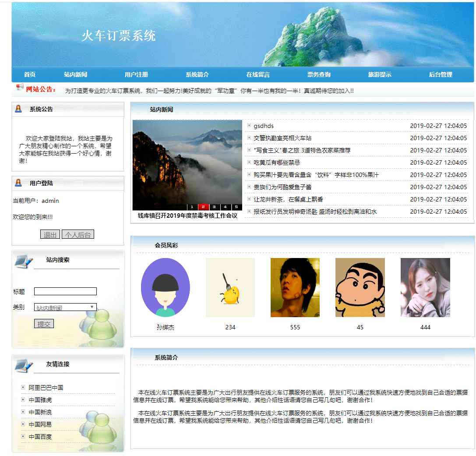Viewport: 476px width, 456px height.
Task: Click the 退出 logout button
Action: pos(50,234)
